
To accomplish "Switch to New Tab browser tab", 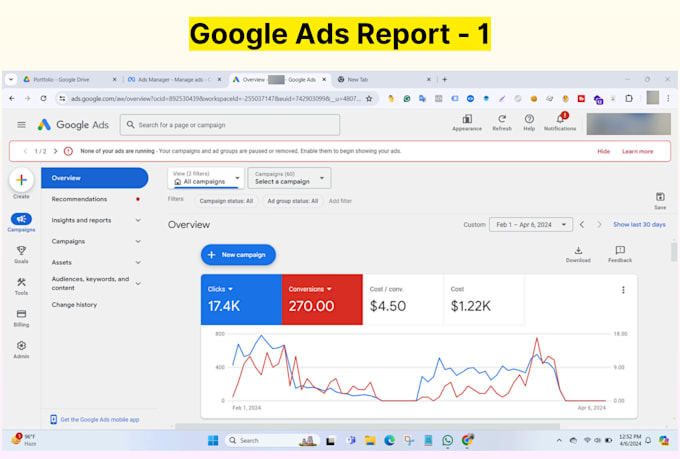I will [x=384, y=79].
